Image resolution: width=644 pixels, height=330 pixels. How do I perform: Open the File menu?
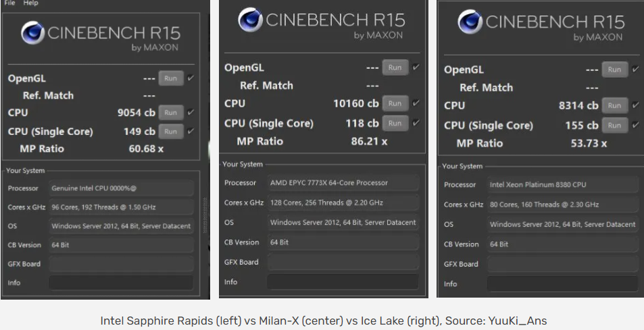(x=9, y=3)
